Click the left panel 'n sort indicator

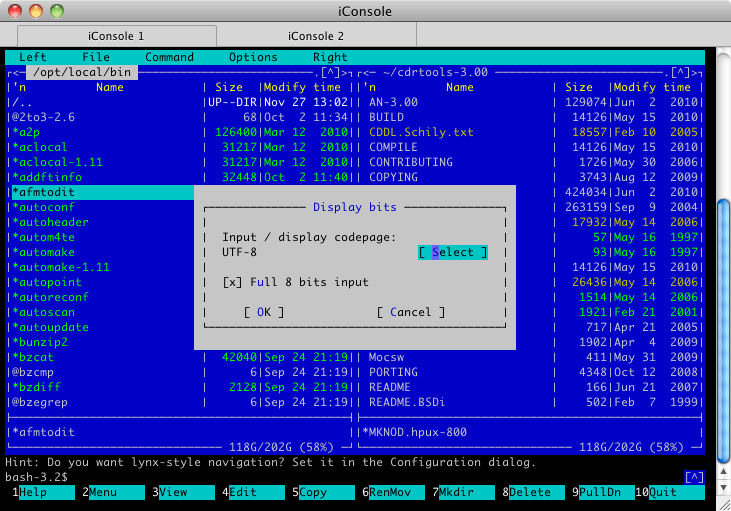[19, 87]
